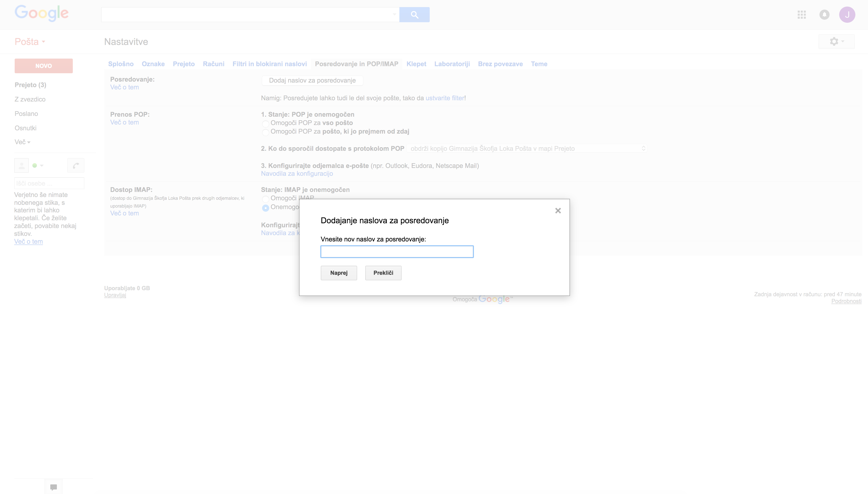The height and width of the screenshot is (494, 868).
Task: Open the Google apps grid icon
Action: (802, 15)
